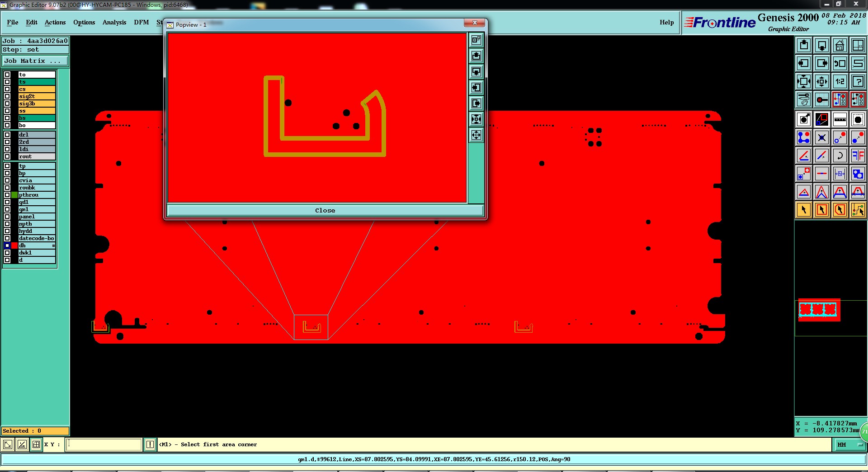868x472 pixels.
Task: Click the previous view undo-zoom icon
Action: pos(840,63)
